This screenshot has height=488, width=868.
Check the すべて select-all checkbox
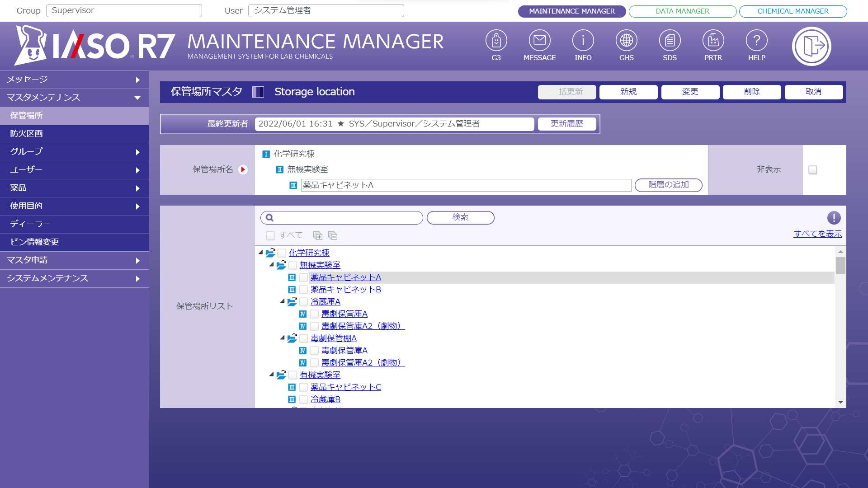270,235
